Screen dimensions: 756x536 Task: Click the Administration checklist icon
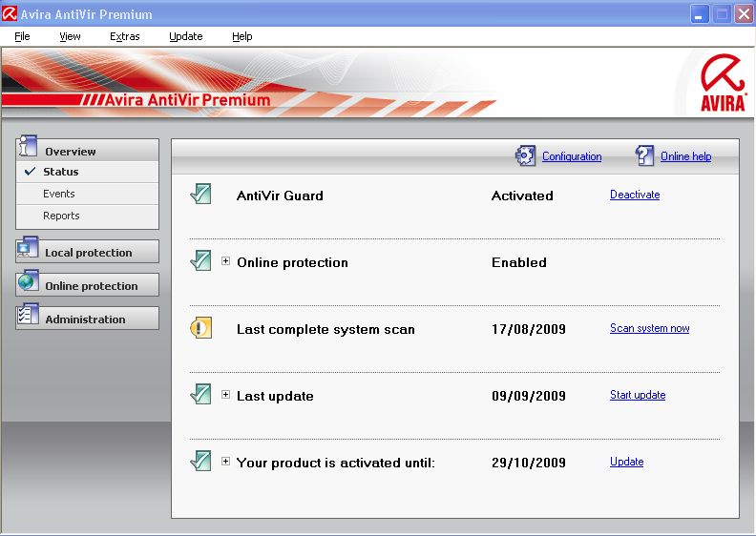tap(28, 315)
